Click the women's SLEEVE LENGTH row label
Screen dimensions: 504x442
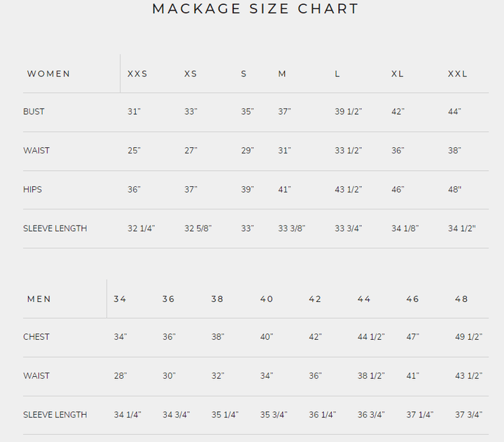[55, 228]
